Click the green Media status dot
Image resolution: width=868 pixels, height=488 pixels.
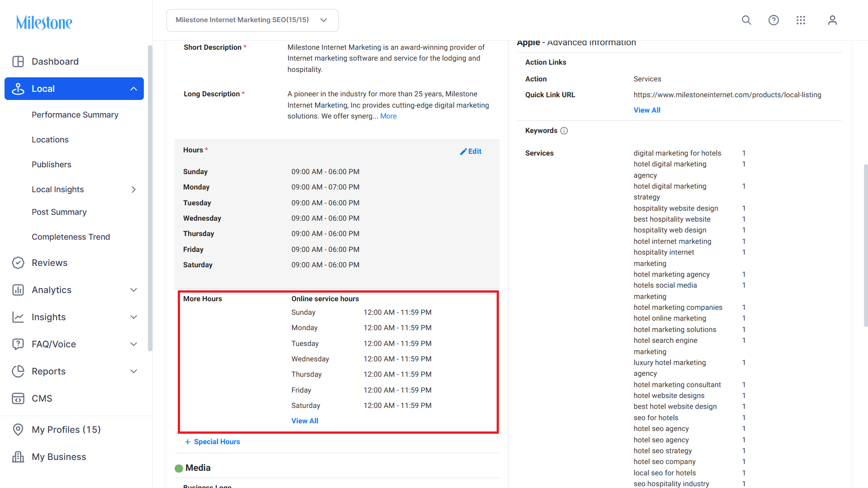point(179,468)
